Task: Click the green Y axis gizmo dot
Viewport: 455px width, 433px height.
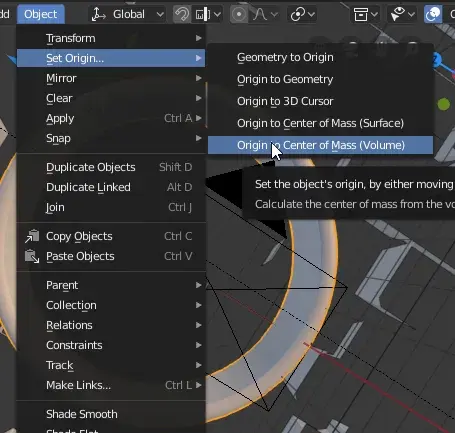Action: point(443,104)
